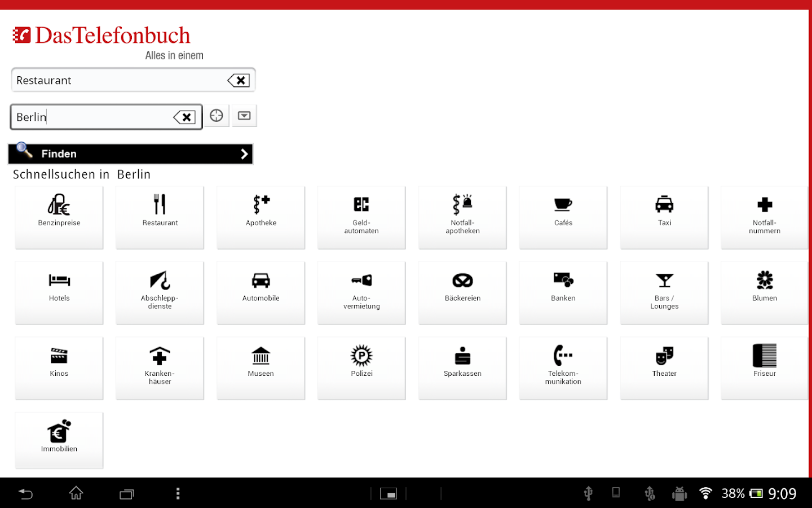This screenshot has height=508, width=812.
Task: Toggle the Notfall-apotheken quick search
Action: (x=462, y=217)
